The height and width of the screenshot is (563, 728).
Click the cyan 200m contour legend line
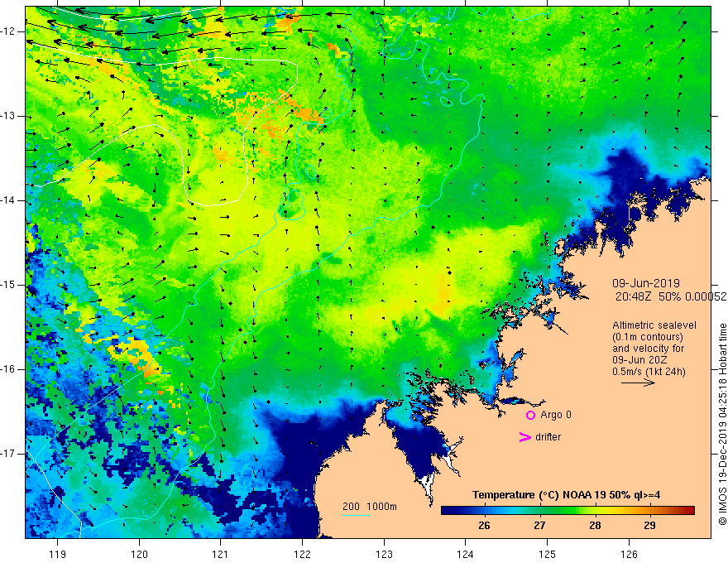[356, 515]
